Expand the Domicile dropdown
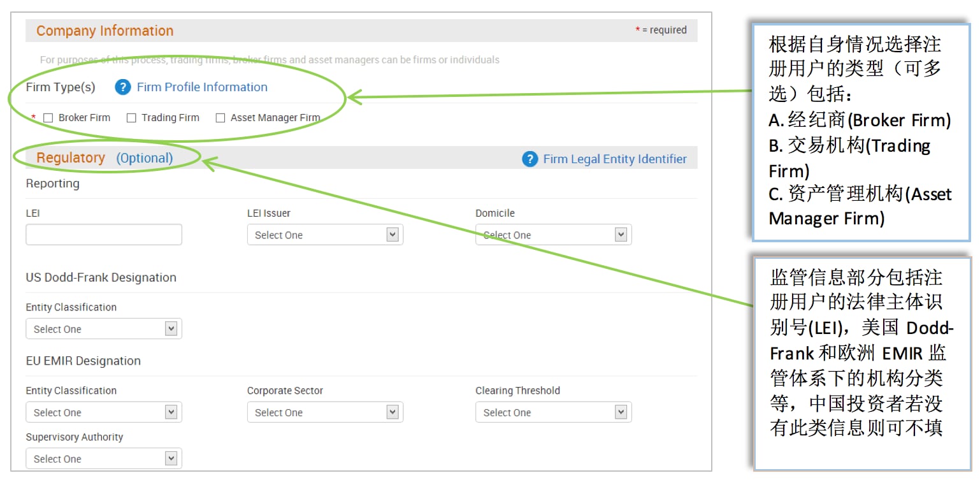980x487 pixels. (x=553, y=235)
